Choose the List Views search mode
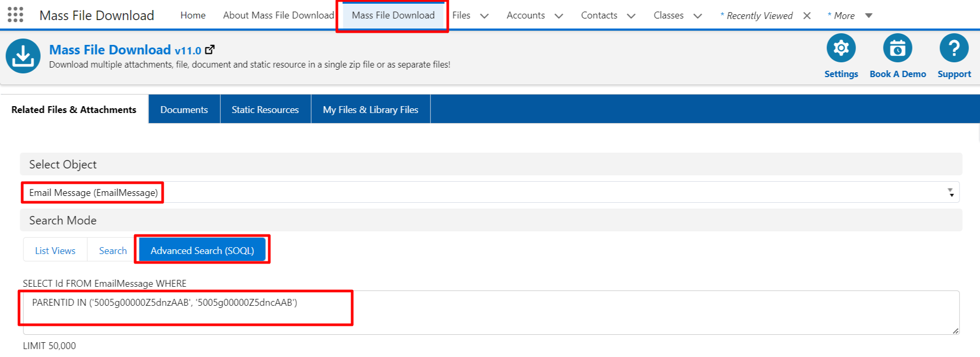 tap(55, 250)
